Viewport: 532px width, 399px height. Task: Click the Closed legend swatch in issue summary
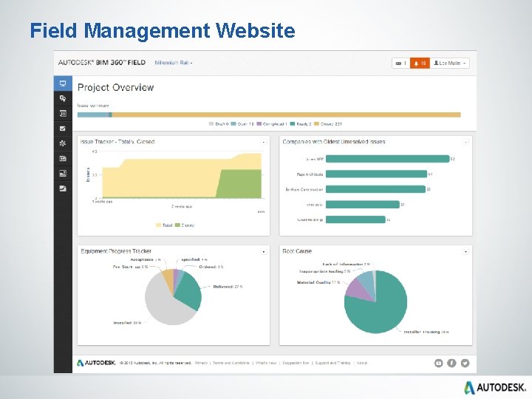316,124
